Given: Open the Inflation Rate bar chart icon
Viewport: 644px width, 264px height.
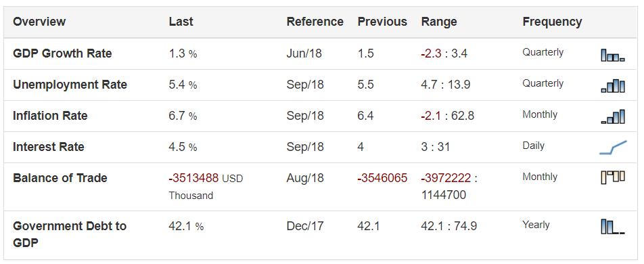Looking at the screenshot, I should [x=613, y=117].
